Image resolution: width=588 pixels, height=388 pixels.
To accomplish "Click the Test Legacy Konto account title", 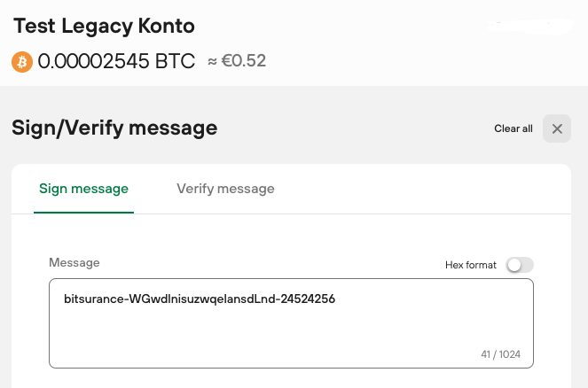I will tap(104, 26).
